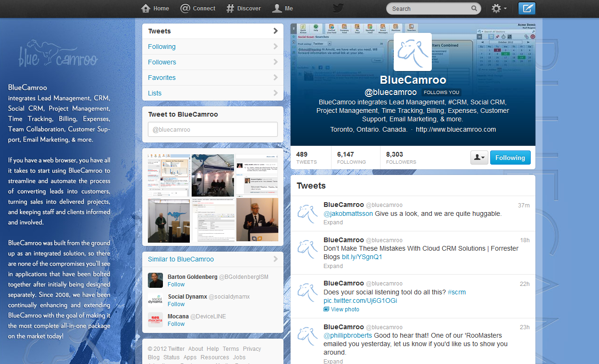Go to Home in top navigation

(155, 8)
